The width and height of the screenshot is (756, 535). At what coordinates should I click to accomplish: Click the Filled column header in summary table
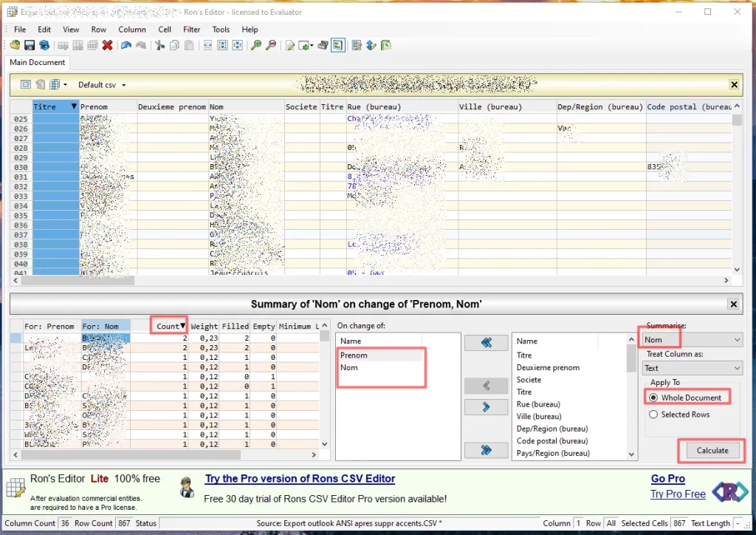click(236, 326)
